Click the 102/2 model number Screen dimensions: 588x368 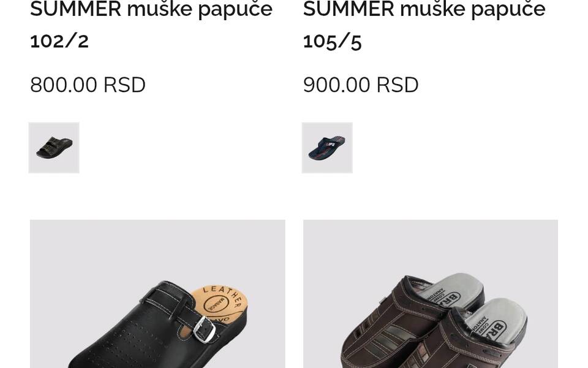[59, 41]
